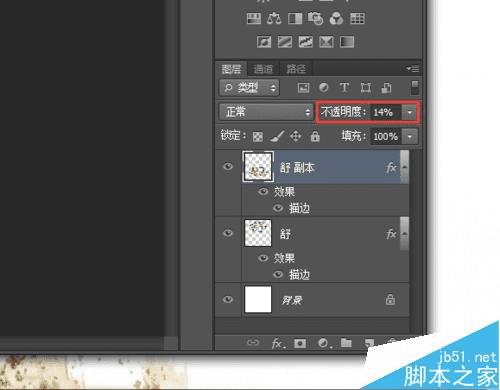
Task: Add a Color Lookup adjustment (grid icon)
Action: [357, 18]
